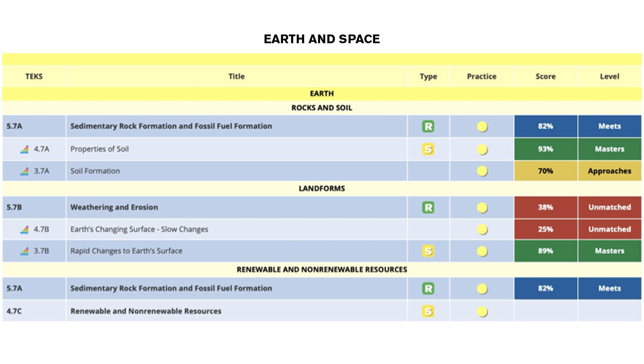Click the Title column header

coord(236,76)
